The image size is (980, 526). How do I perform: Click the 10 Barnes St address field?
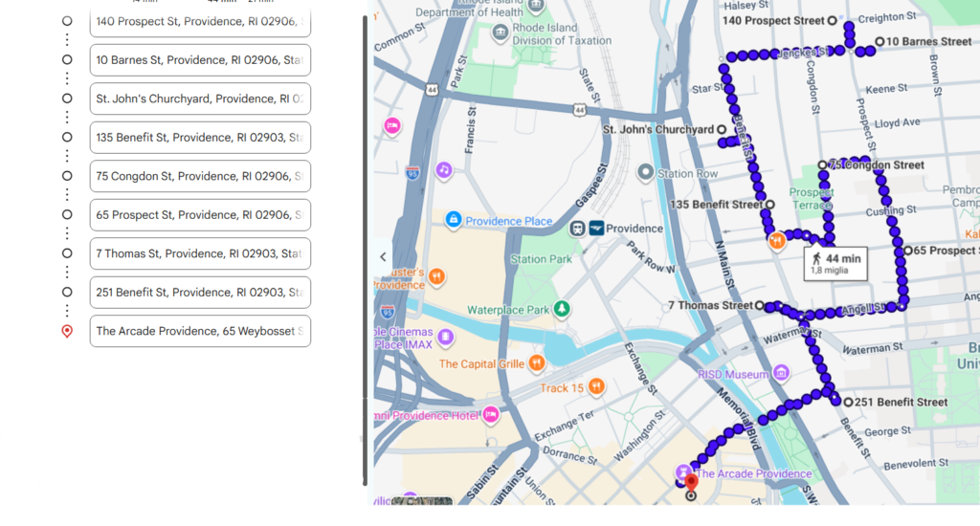point(200,60)
